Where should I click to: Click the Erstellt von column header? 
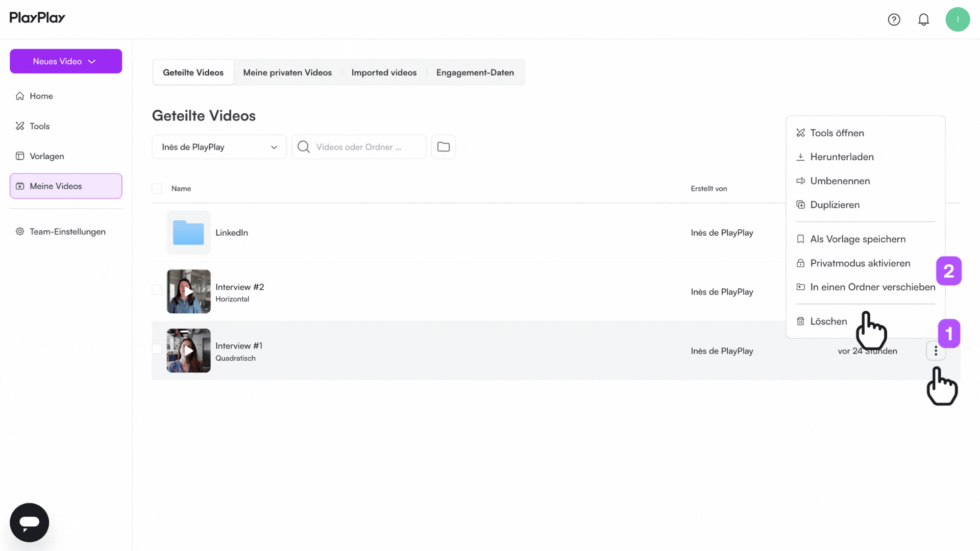point(709,189)
